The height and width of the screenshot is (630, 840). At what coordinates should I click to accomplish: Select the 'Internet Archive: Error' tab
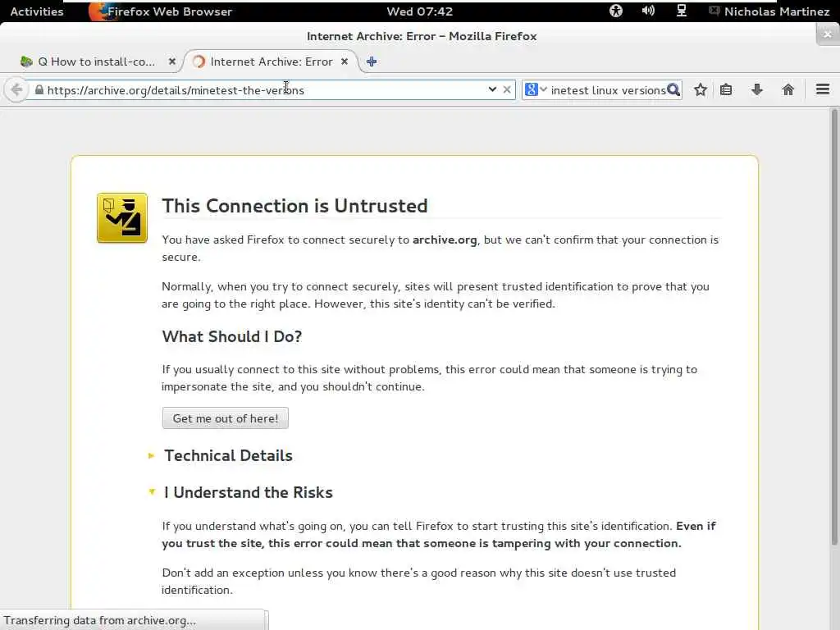tap(271, 62)
